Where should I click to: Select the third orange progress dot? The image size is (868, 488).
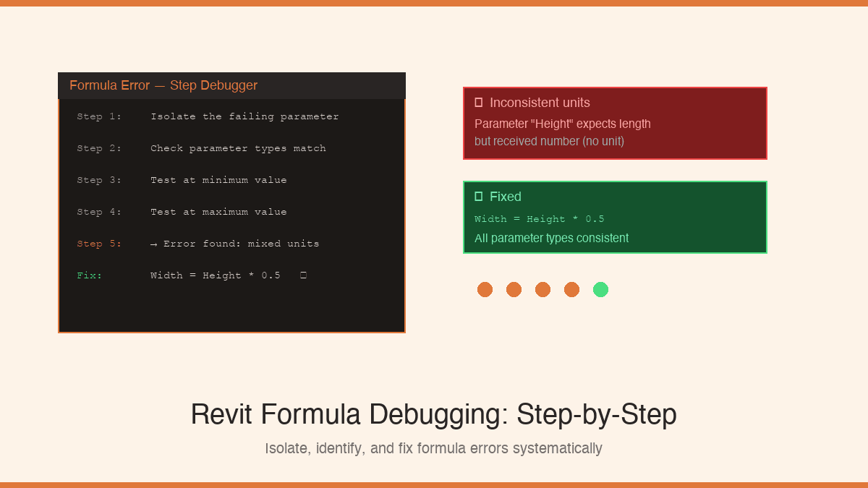[542, 289]
